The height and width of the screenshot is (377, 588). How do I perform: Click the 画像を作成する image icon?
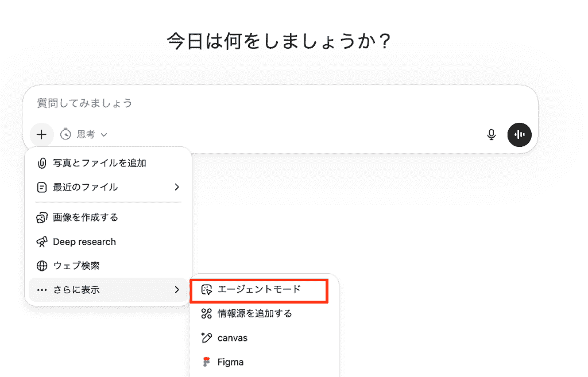[41, 217]
